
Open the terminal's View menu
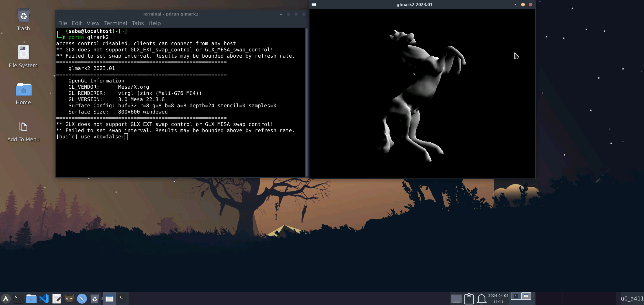93,23
